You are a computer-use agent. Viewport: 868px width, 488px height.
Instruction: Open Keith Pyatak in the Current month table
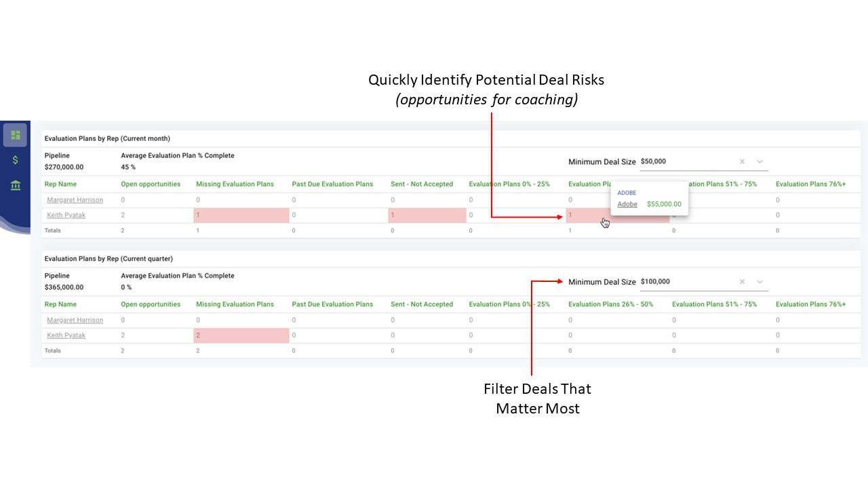(66, 216)
